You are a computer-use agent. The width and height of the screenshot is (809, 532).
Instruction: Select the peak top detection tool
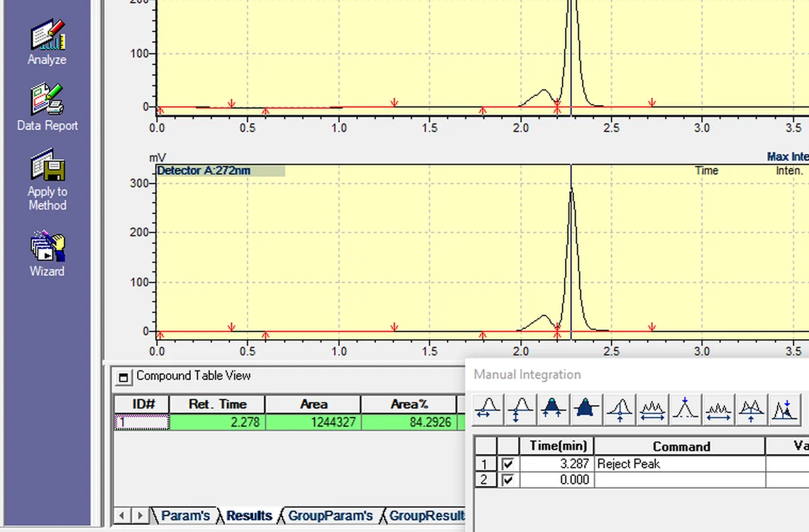coord(685,410)
